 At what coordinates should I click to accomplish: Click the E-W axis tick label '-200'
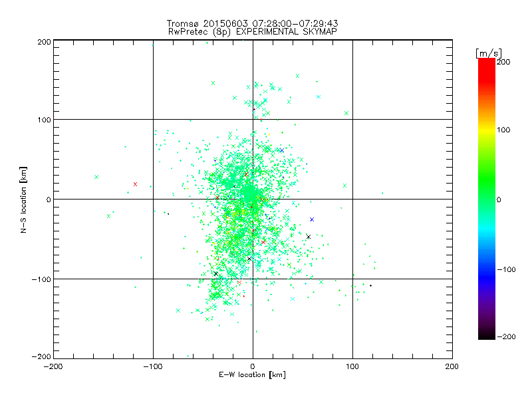53,366
